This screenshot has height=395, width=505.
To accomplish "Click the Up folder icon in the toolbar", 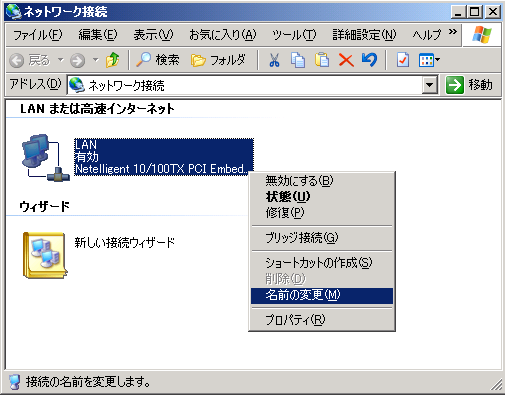I will (x=113, y=60).
